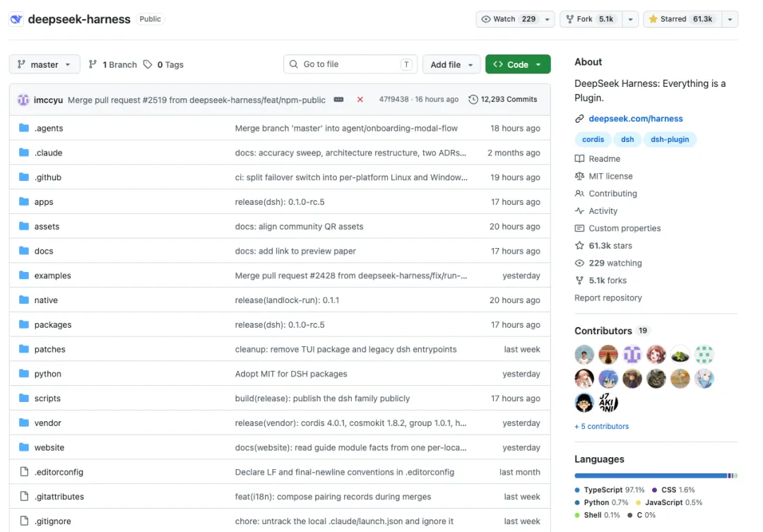Open the Readme section link

coord(598,159)
